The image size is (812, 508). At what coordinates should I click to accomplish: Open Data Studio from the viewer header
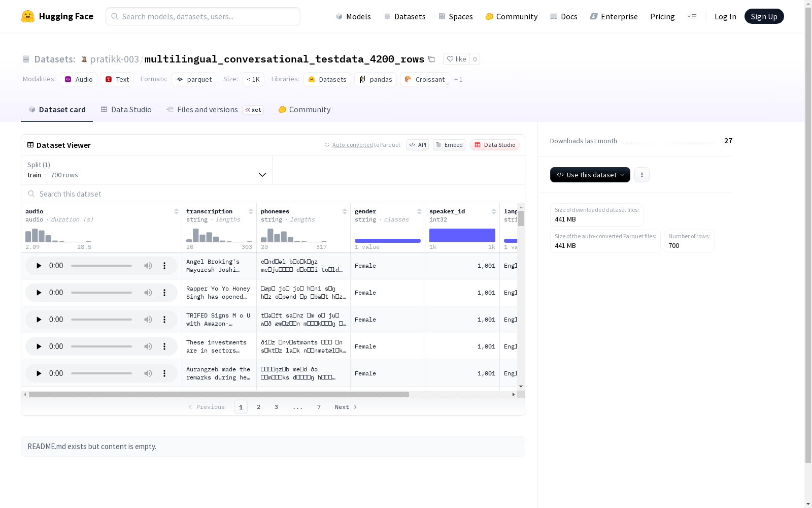click(x=494, y=145)
